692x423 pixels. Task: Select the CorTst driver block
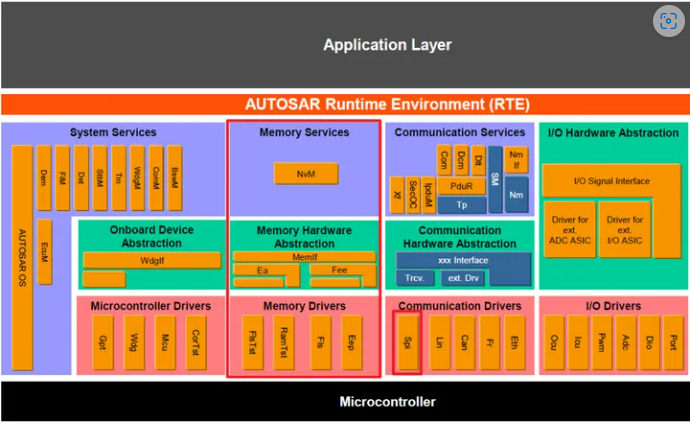[196, 343]
